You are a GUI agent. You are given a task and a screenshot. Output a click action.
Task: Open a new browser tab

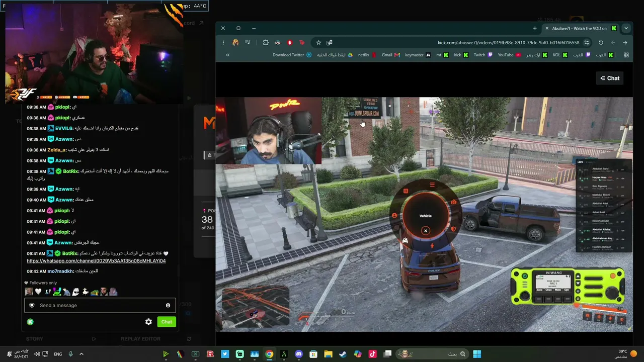(535, 28)
